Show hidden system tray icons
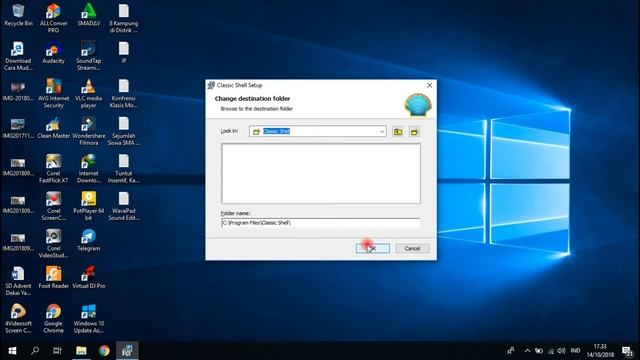This screenshot has height=360, width=640. coord(527,351)
